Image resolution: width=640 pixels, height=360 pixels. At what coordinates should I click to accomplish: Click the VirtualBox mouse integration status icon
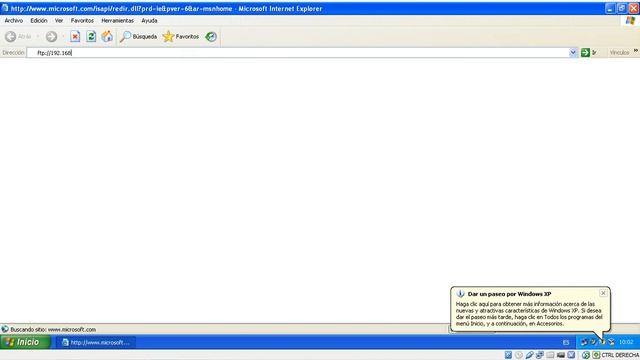pos(586,355)
